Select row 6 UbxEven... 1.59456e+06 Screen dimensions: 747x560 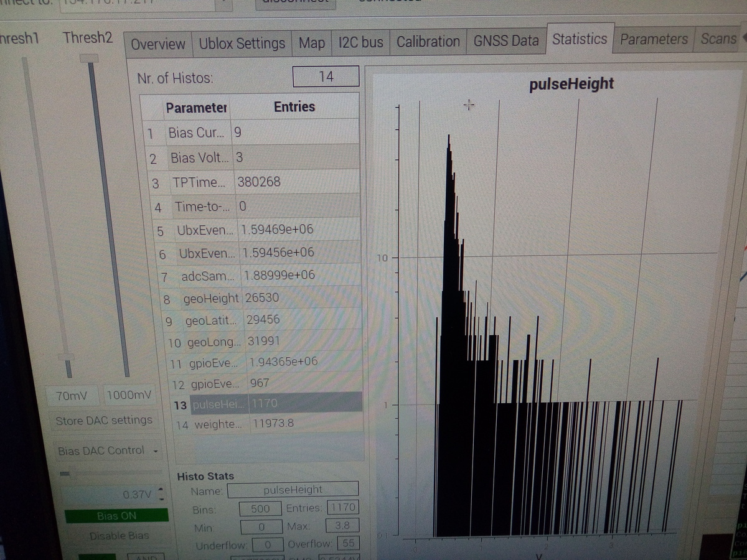tap(258, 253)
